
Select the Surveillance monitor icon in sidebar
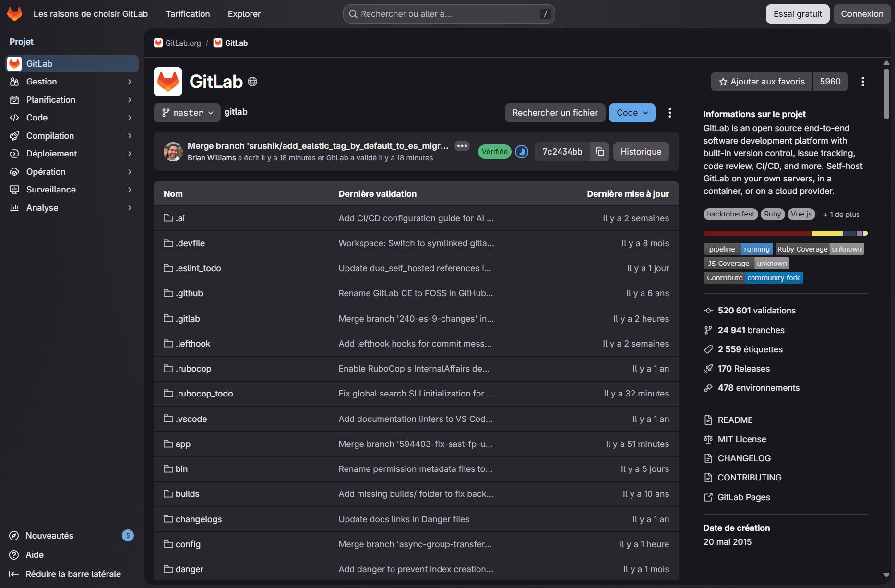click(14, 189)
